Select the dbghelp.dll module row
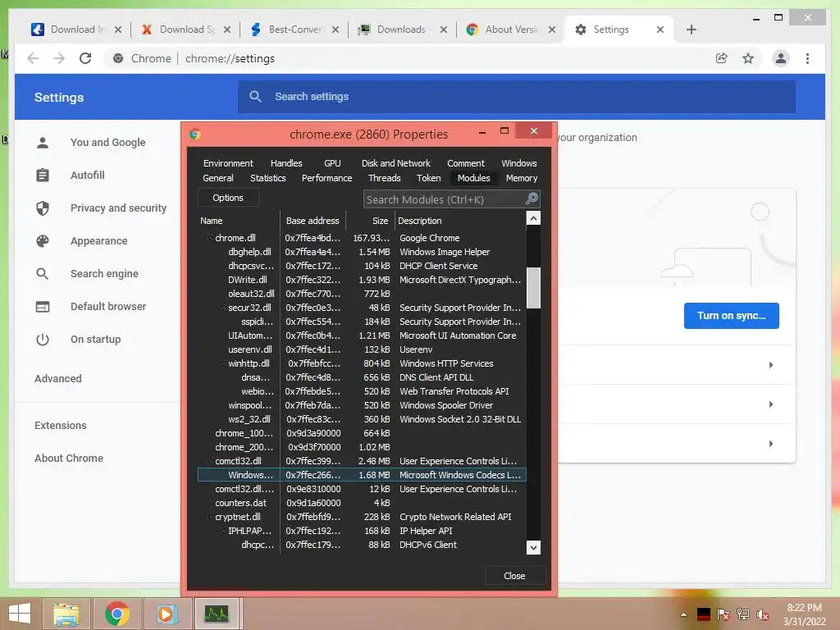This screenshot has height=630, width=840. coord(362,252)
